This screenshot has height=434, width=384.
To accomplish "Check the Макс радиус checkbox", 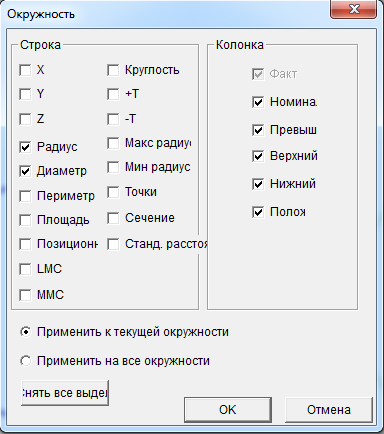I will click(113, 143).
